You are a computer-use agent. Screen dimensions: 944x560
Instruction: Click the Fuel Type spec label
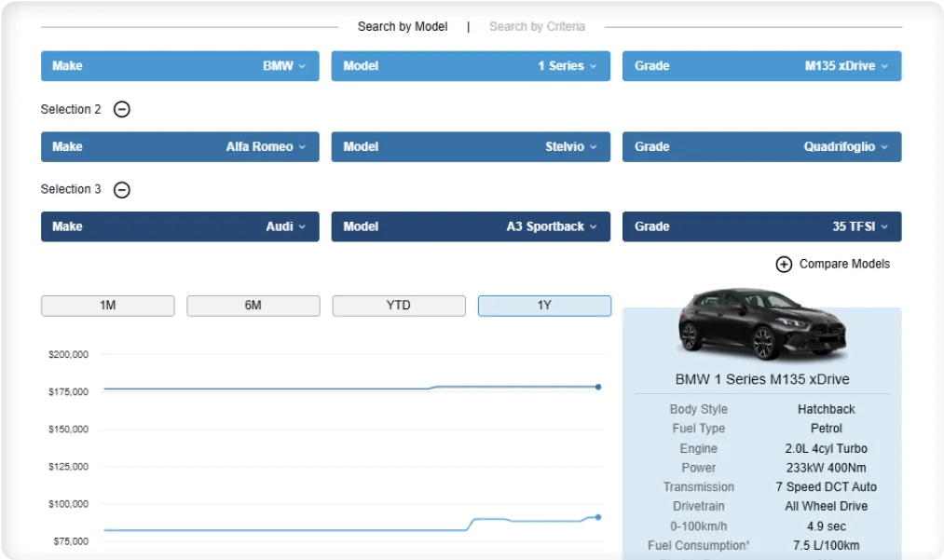pyautogui.click(x=698, y=429)
